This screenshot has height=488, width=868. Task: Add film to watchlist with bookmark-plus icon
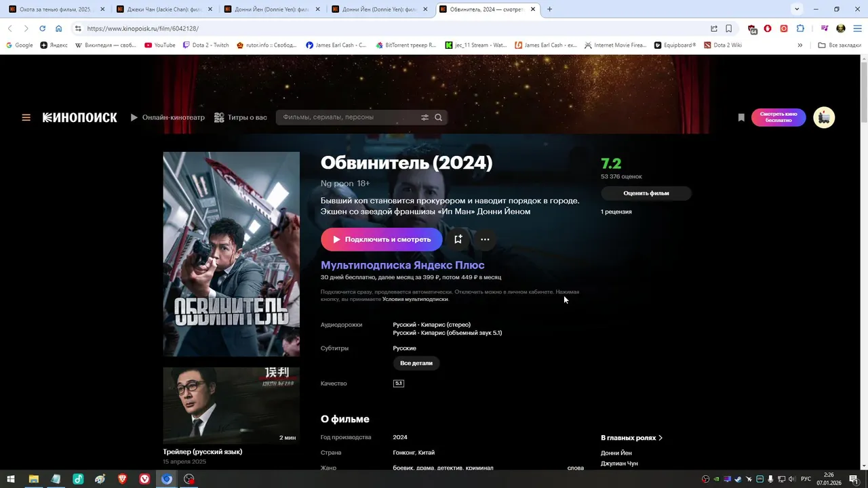pos(458,239)
